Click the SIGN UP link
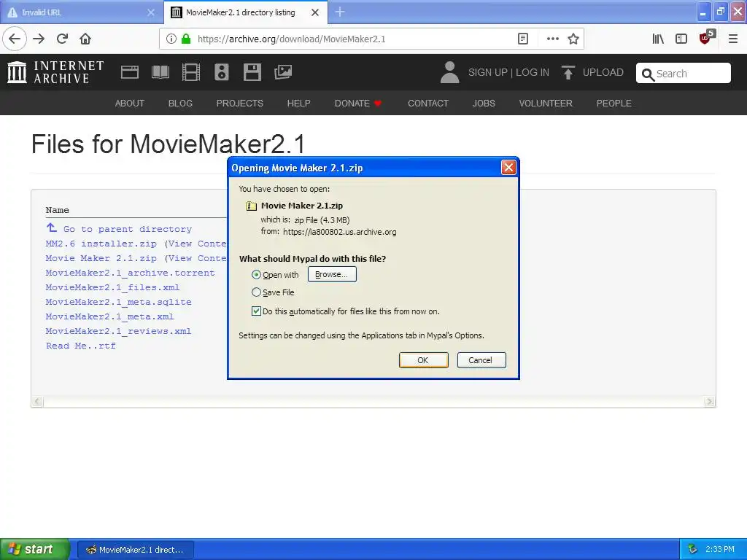Viewport: 747px width, 560px height. click(488, 72)
